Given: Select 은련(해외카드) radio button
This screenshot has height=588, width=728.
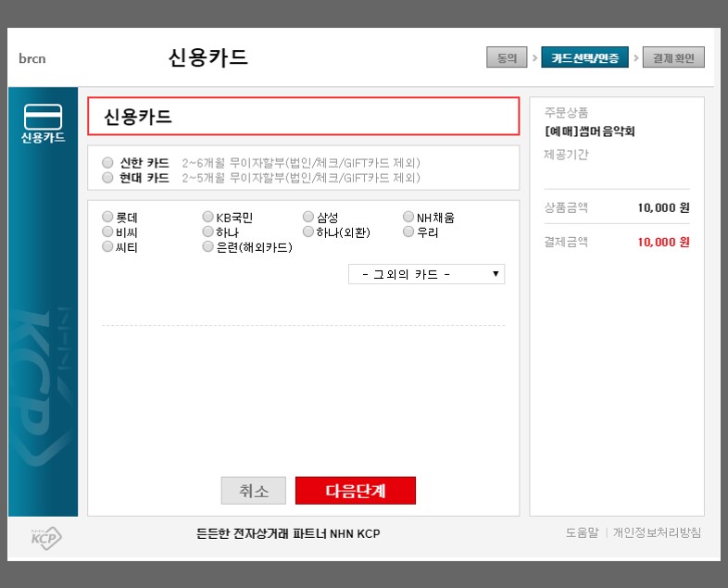Looking at the screenshot, I should 208,247.
